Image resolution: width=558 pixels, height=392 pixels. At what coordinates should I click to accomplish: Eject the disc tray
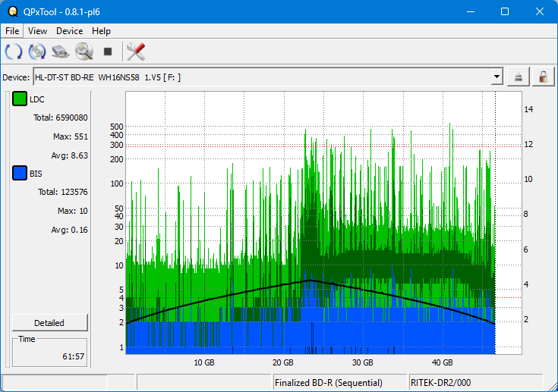point(519,77)
